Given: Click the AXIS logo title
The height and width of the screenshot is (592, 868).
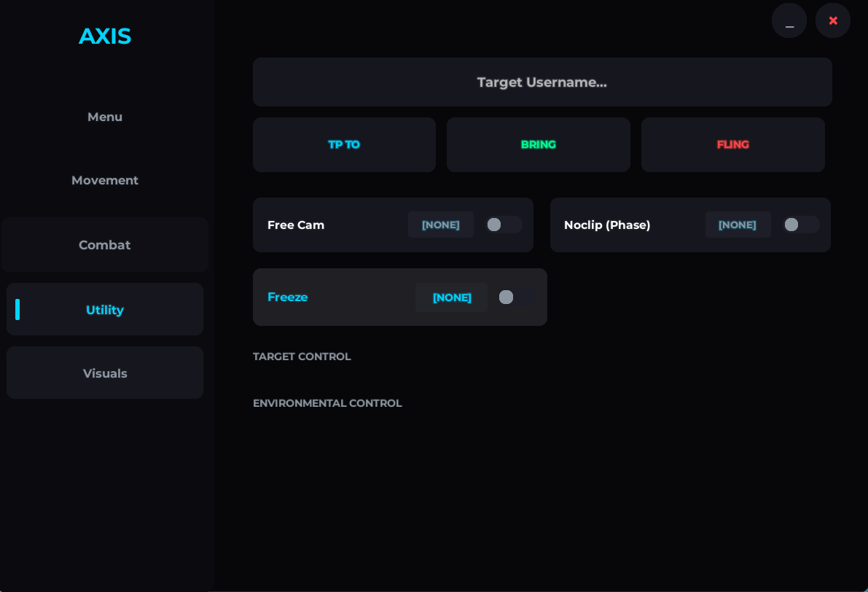Looking at the screenshot, I should [x=105, y=36].
